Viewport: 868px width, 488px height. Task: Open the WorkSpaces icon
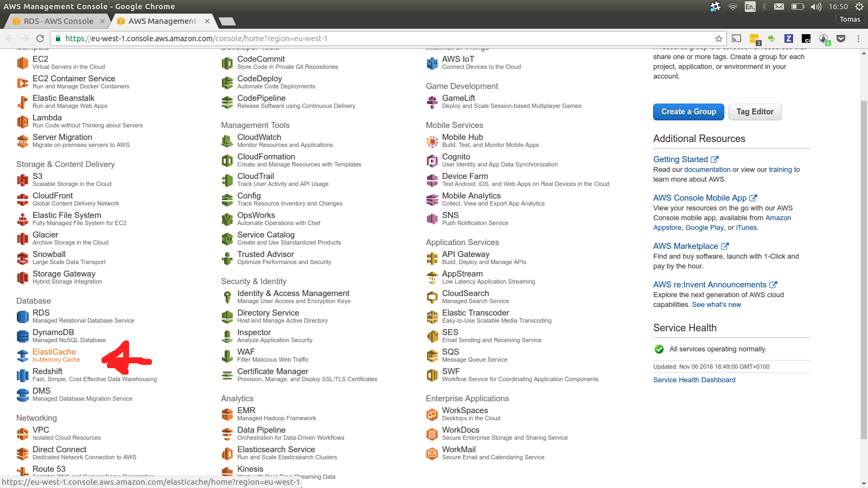(x=432, y=414)
